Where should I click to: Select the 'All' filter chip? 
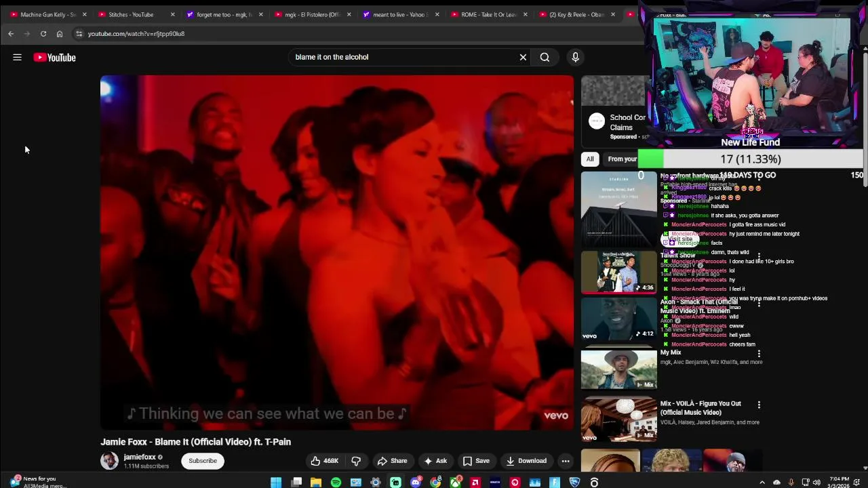click(x=590, y=159)
